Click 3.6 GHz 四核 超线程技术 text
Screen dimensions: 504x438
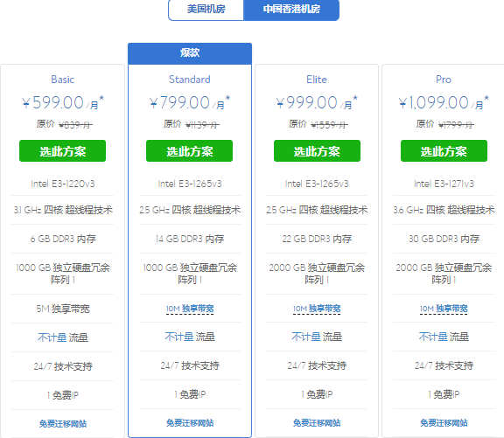click(x=444, y=210)
